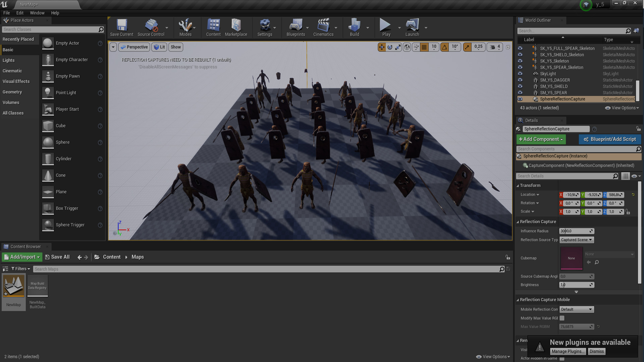Toggle grid snapping in viewport toolbar
Image resolution: width=644 pixels, height=362 pixels.
424,47
